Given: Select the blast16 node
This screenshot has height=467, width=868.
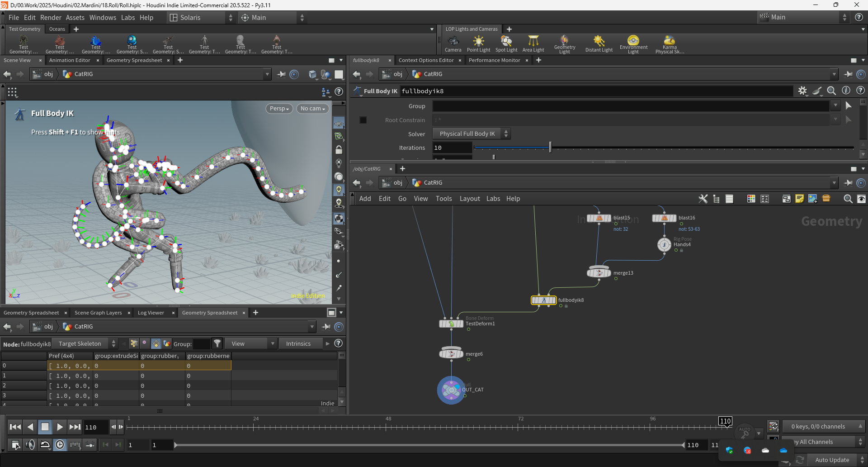Looking at the screenshot, I should click(x=664, y=218).
